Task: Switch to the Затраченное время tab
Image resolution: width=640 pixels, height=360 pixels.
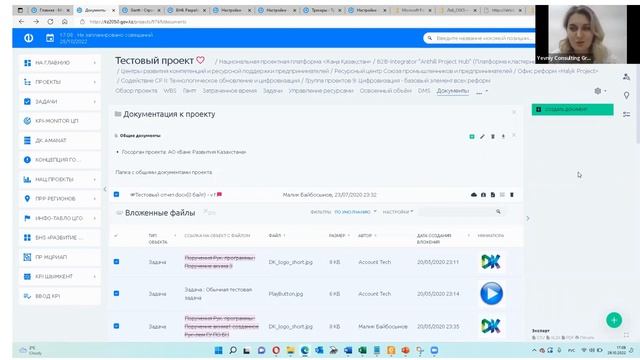Action: click(x=229, y=91)
